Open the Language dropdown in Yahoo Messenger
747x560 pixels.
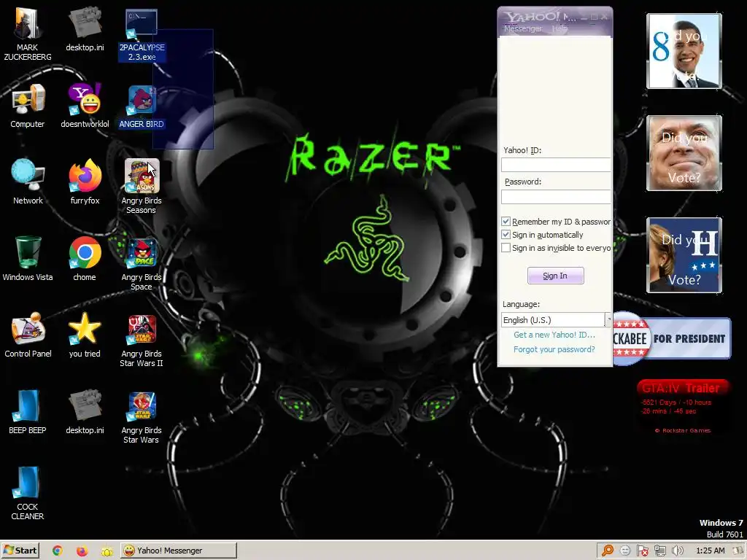pyautogui.click(x=556, y=319)
